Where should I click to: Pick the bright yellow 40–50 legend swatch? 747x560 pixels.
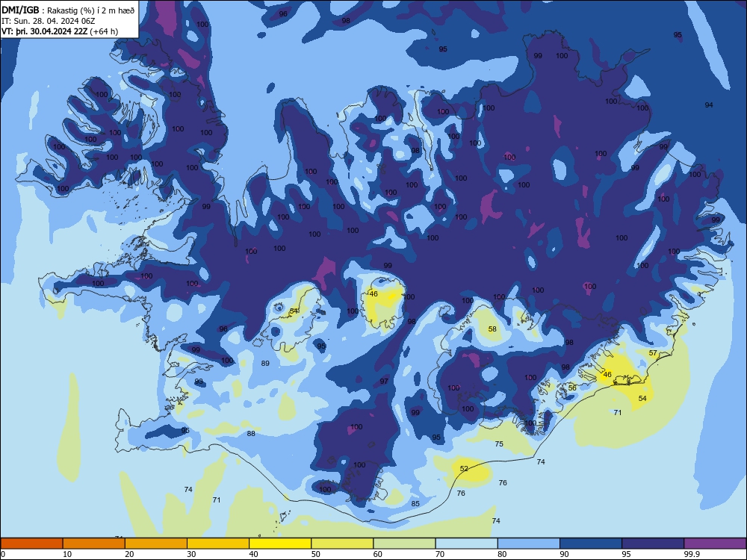(x=280, y=544)
